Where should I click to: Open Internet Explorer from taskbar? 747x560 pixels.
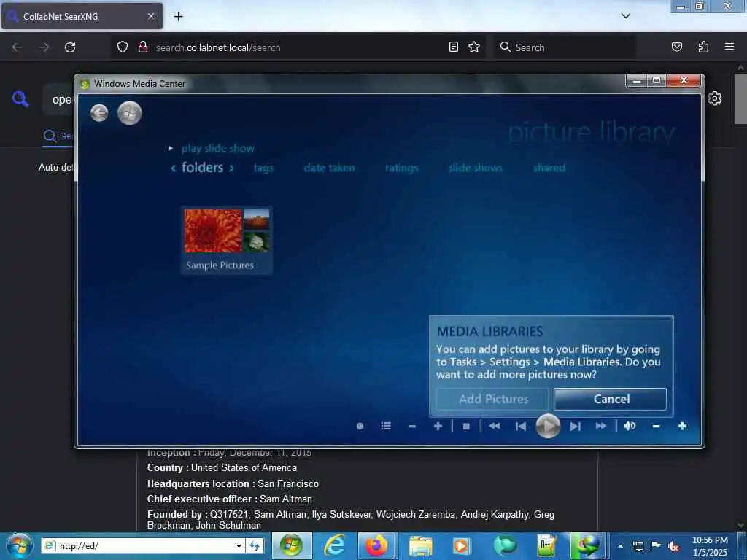[335, 545]
